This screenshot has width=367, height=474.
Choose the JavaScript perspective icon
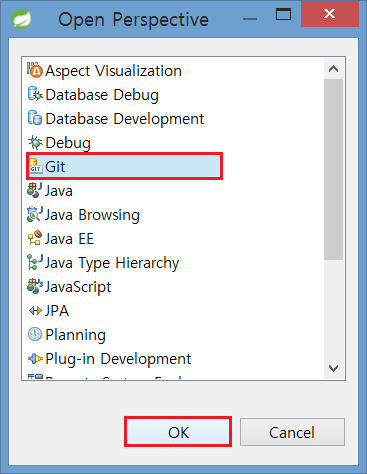coord(35,286)
